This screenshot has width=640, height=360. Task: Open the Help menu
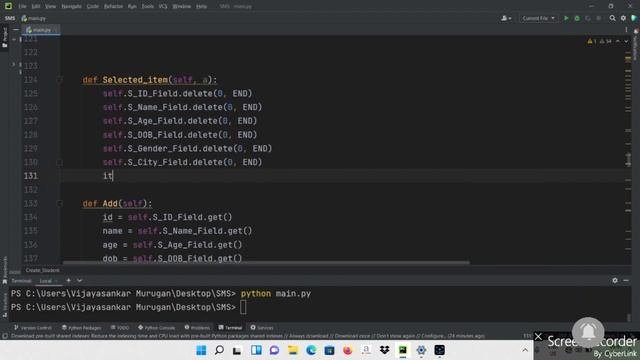pyautogui.click(x=201, y=6)
